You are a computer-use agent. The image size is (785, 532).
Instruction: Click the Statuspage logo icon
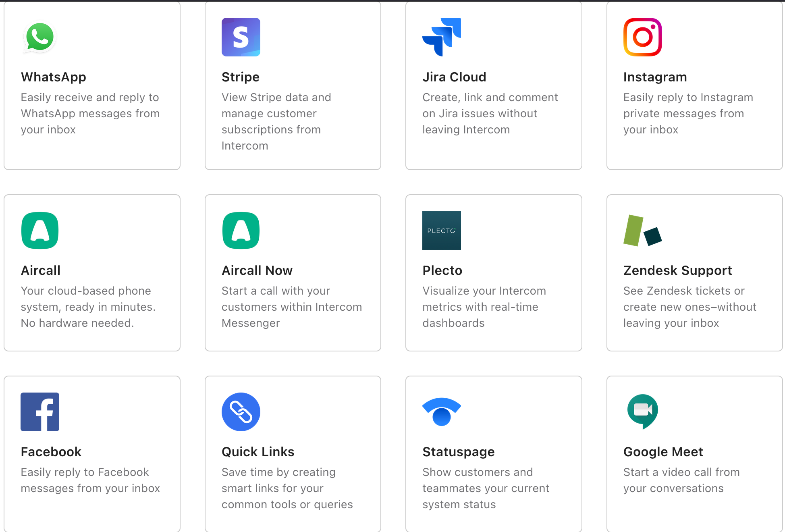point(442,412)
